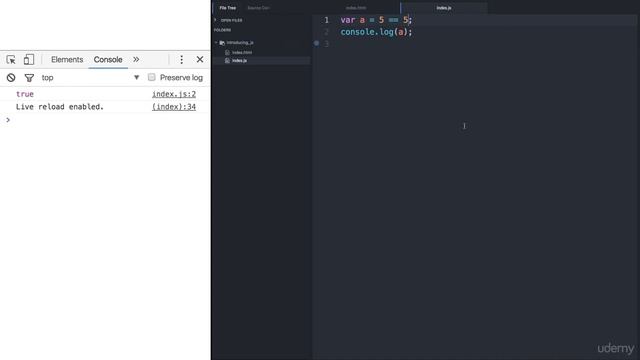Click the FOLDERS section header
Screen dimensions: 640x360
click(x=222, y=30)
